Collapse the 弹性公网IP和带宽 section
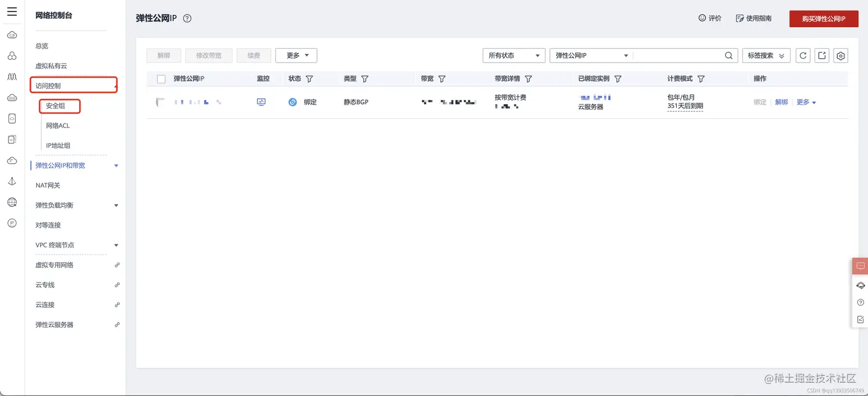Screen dimensions: 868x396 pyautogui.click(x=115, y=165)
